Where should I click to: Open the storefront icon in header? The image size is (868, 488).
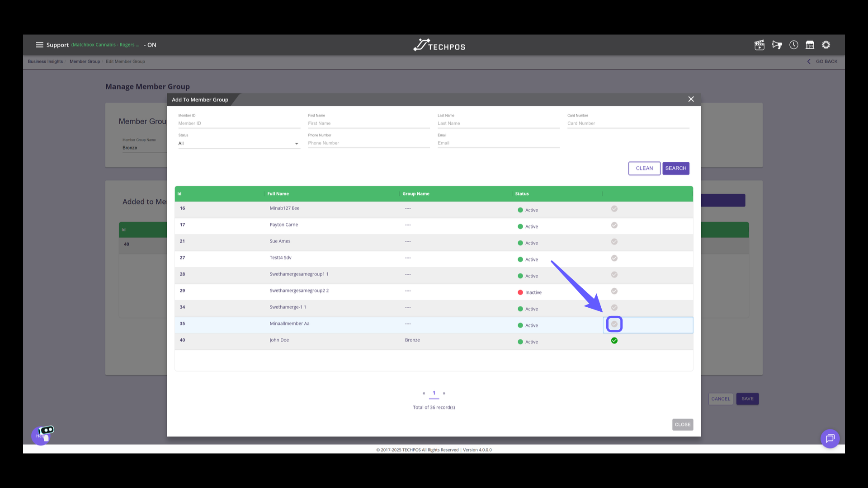(x=810, y=45)
